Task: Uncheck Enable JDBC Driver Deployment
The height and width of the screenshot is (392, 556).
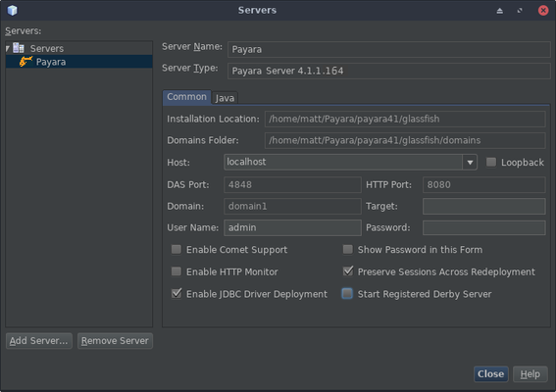Action: pyautogui.click(x=177, y=293)
